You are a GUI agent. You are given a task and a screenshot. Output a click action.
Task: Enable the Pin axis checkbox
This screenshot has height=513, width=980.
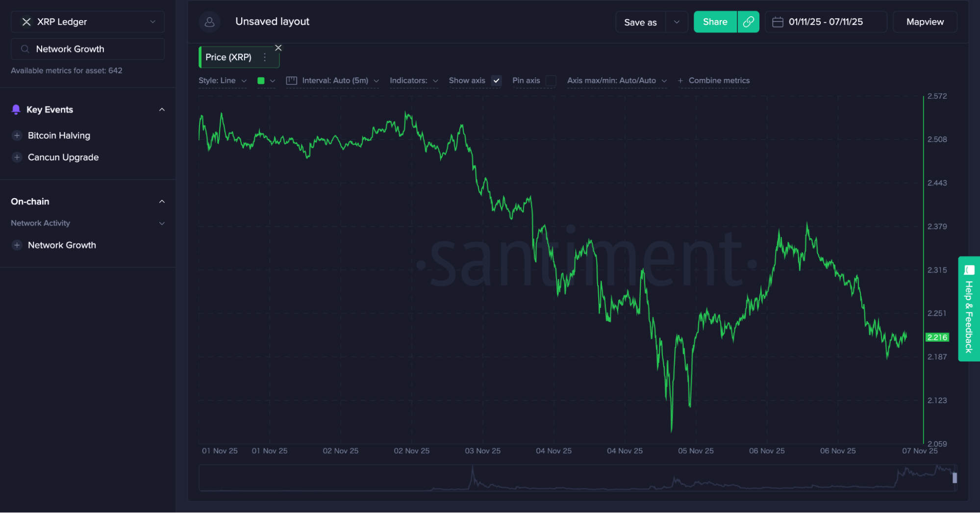(x=551, y=80)
